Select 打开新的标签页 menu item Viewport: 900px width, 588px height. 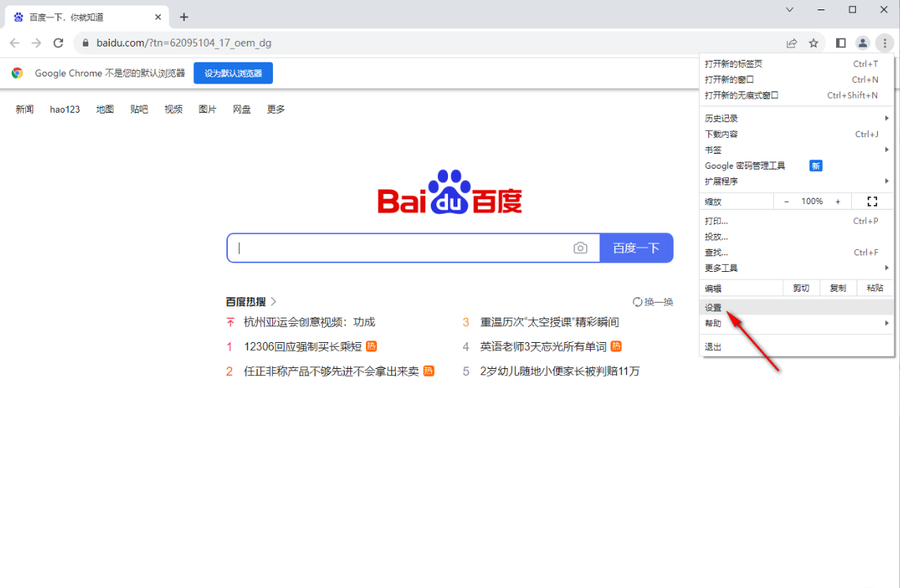pyautogui.click(x=797, y=64)
